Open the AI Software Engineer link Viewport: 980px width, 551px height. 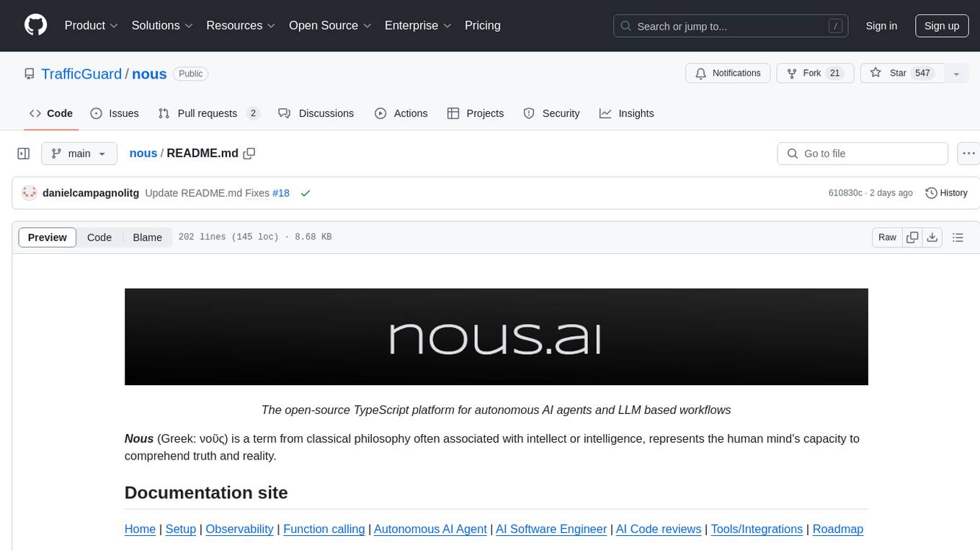551,529
